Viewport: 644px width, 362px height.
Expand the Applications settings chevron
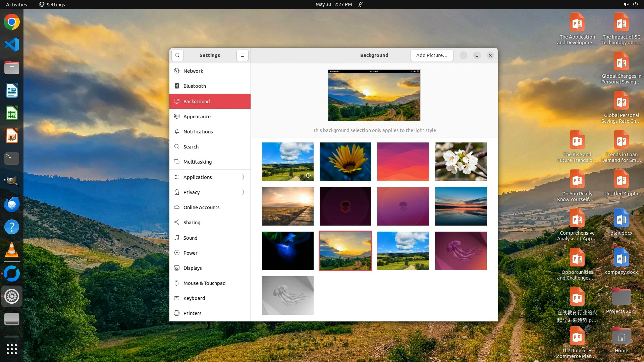point(243,177)
